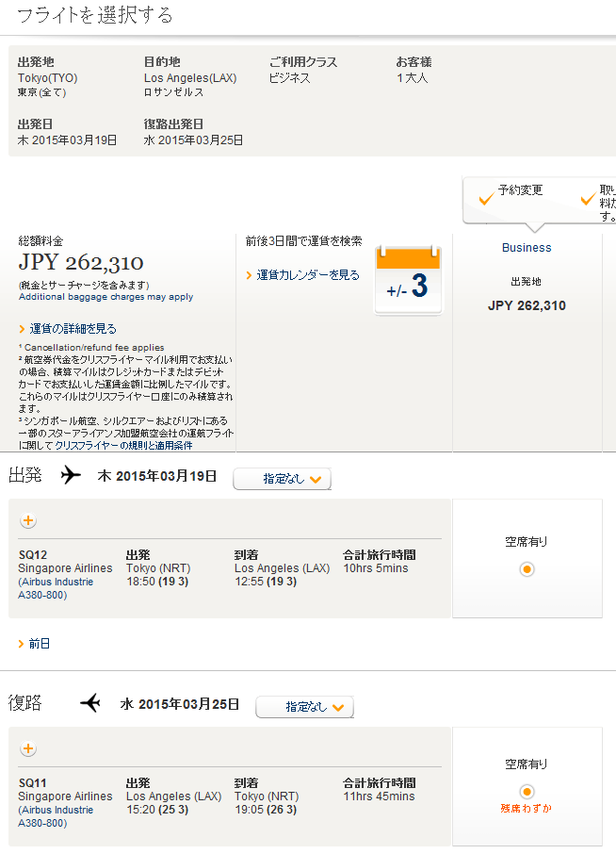Click SQ12 flight number text
Screen dimensions: 616x854
tap(33, 555)
